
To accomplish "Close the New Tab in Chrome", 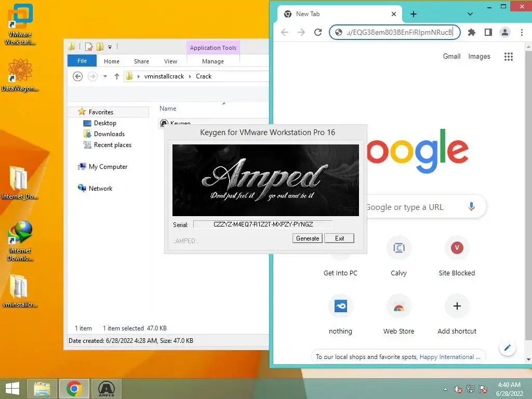I will coord(394,14).
